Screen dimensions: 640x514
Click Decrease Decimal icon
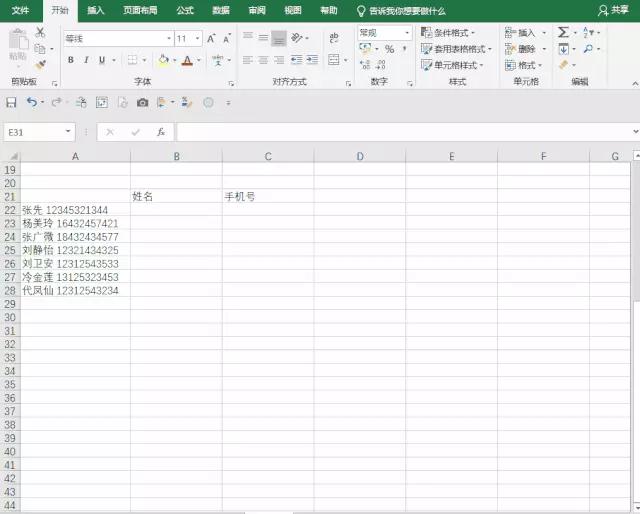pyautogui.click(x=381, y=65)
